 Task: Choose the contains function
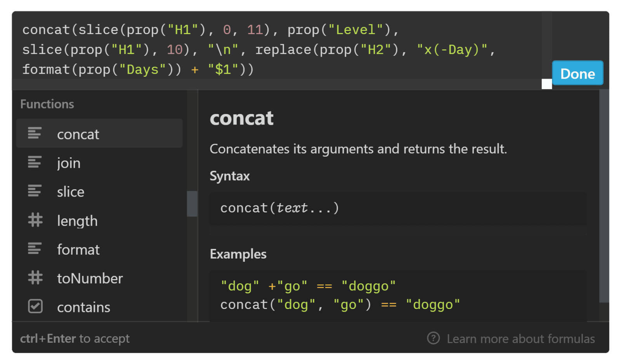99,307
